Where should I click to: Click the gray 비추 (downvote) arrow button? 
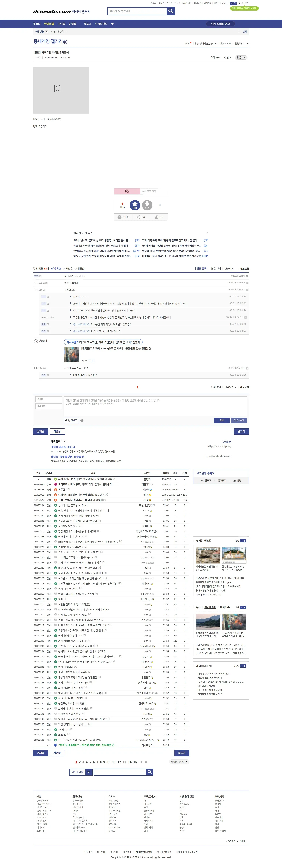click(147, 205)
